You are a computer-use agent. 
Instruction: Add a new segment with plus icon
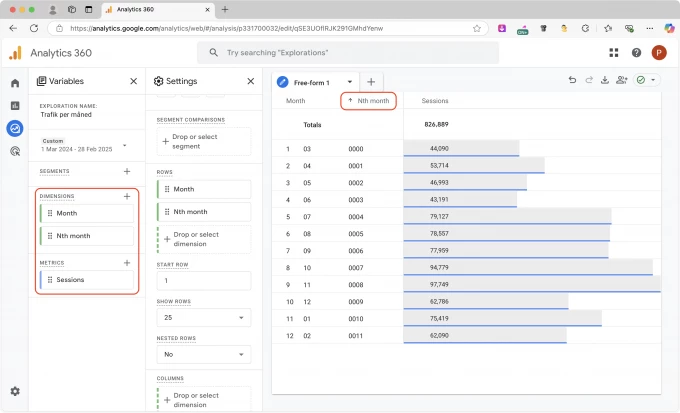pyautogui.click(x=127, y=171)
